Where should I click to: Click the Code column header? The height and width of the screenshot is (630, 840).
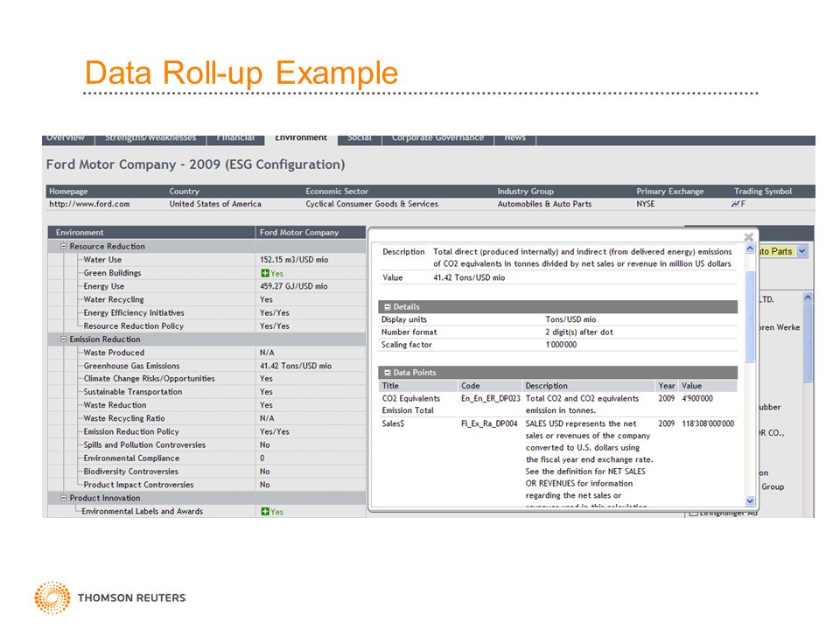click(490, 386)
